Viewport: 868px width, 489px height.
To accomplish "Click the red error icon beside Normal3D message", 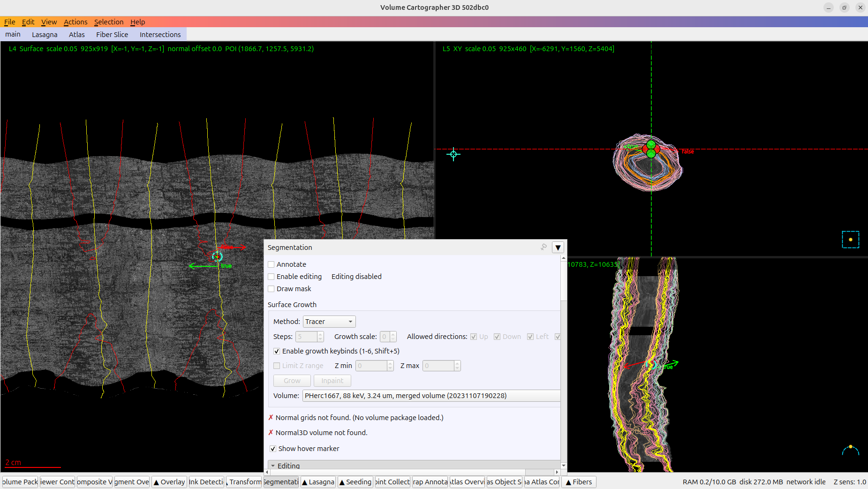I will [x=271, y=432].
